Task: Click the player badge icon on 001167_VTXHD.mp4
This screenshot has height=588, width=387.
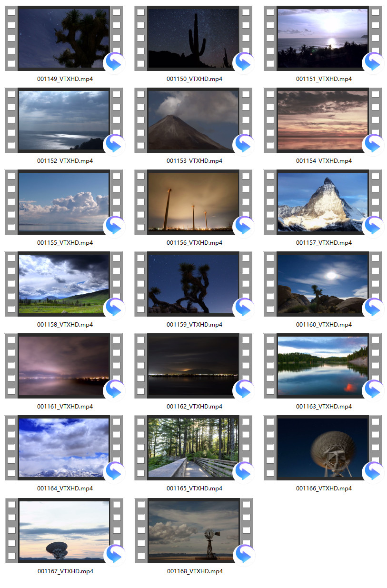Action: 114,555
